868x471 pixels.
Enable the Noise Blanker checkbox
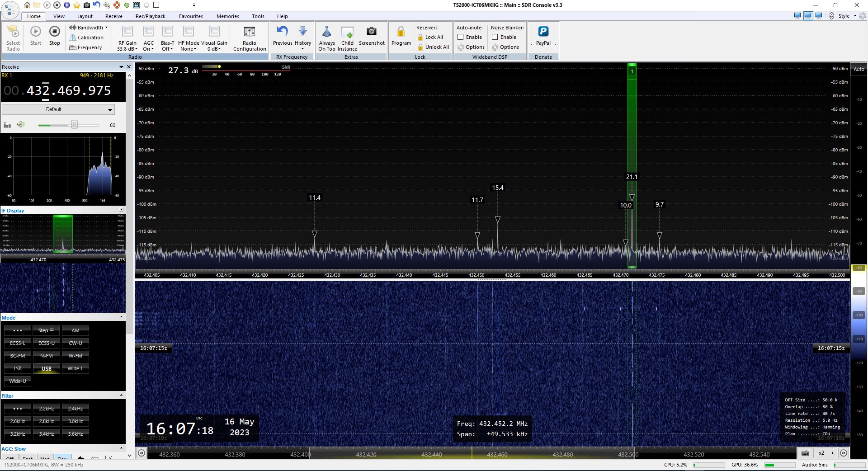[495, 37]
